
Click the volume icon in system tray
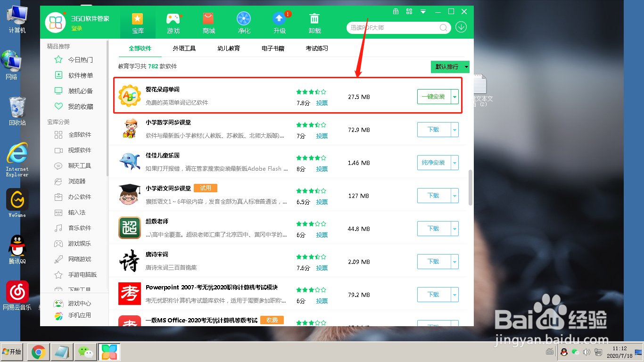pyautogui.click(x=586, y=352)
